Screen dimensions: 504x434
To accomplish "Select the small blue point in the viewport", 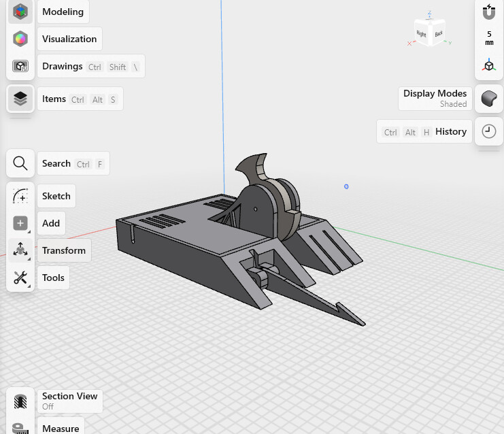I will tap(346, 186).
